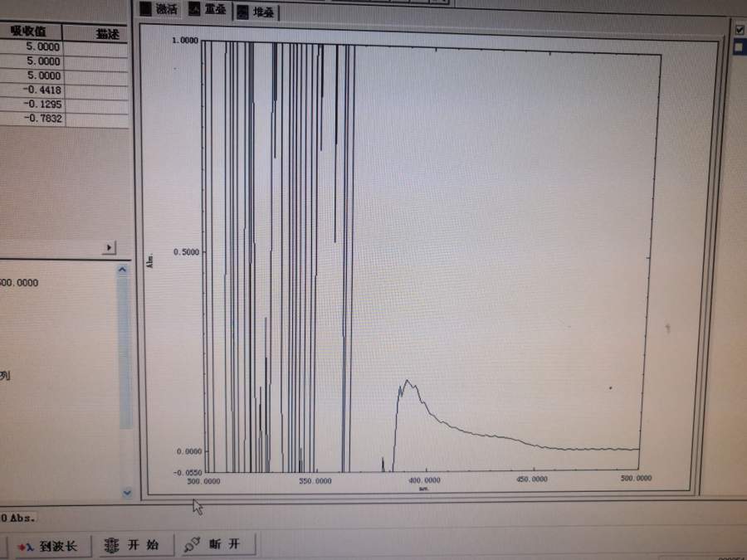Click the icon on the 堆叠 tab
747x560 pixels.
click(x=243, y=12)
